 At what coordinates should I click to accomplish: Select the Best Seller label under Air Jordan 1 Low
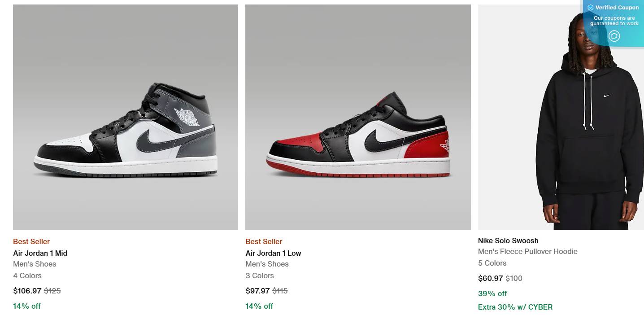click(x=263, y=241)
